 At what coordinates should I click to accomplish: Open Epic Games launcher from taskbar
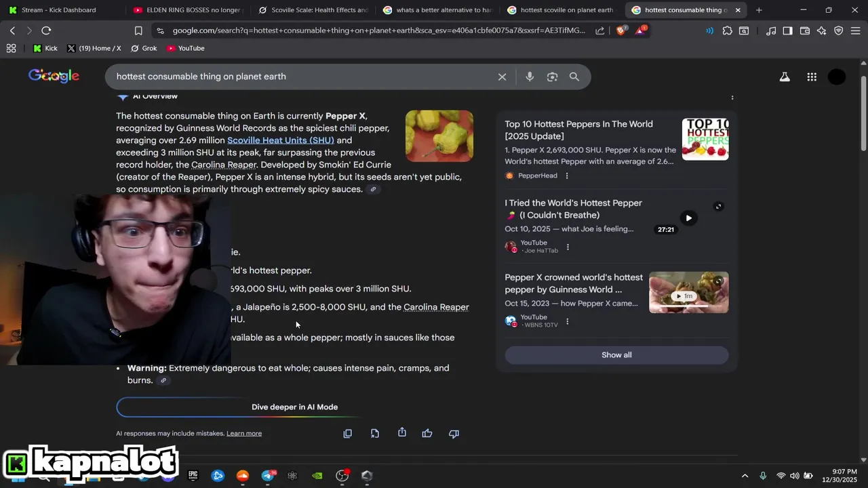pyautogui.click(x=193, y=476)
